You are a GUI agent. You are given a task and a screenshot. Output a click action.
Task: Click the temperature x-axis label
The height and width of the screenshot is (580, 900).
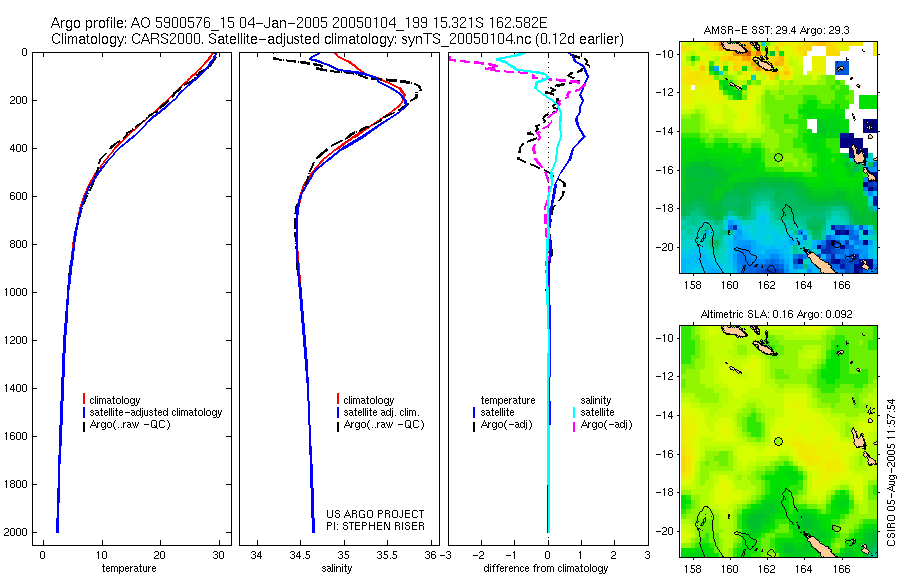pos(129,569)
